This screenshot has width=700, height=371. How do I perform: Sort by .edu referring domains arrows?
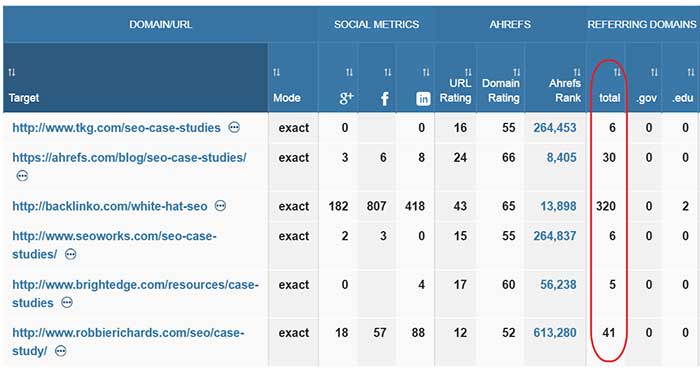pyautogui.click(x=691, y=72)
